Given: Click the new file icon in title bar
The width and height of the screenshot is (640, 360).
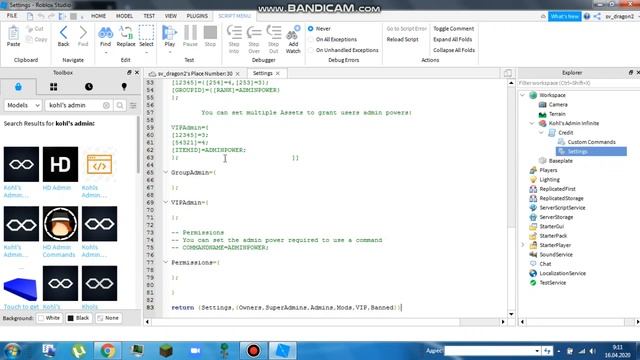Looking at the screenshot, I should pyautogui.click(x=30, y=16).
